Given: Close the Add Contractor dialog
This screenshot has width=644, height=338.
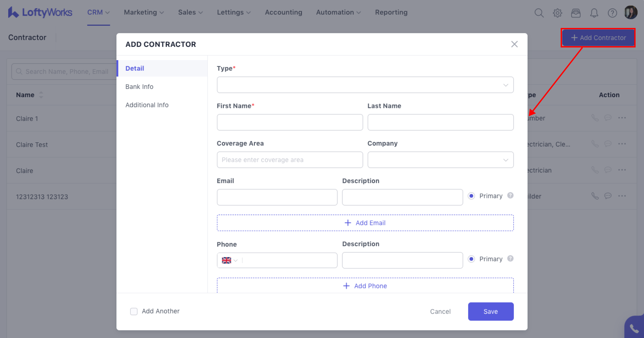Looking at the screenshot, I should (514, 44).
